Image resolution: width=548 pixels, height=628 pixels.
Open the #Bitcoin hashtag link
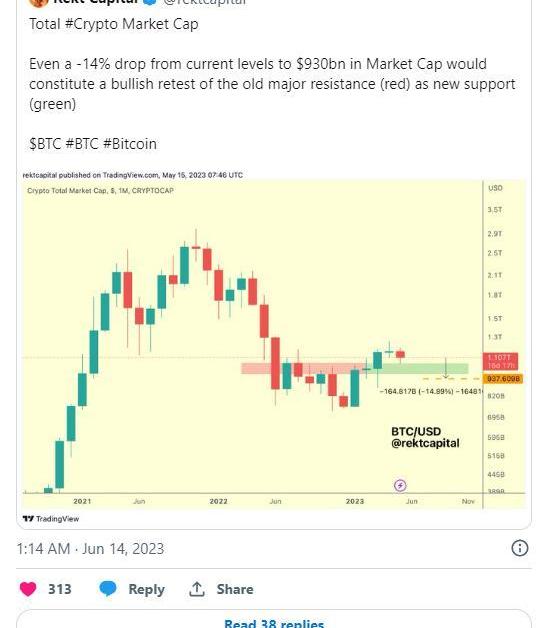[x=130, y=144]
